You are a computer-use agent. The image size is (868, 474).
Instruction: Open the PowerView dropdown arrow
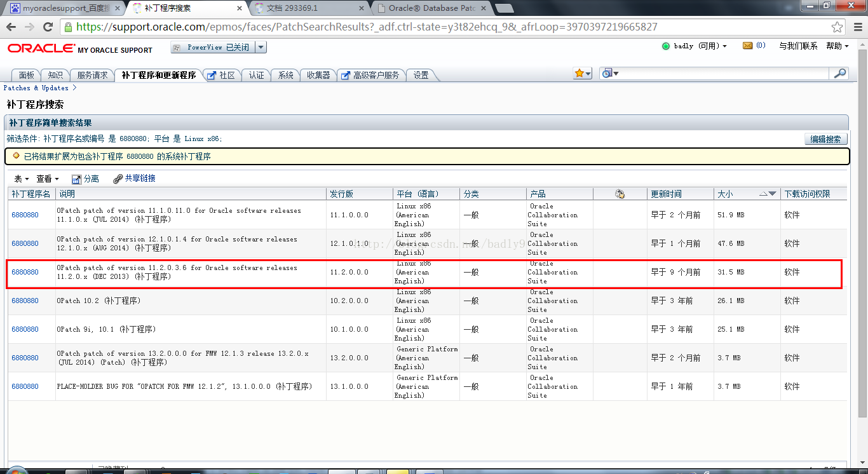click(261, 48)
